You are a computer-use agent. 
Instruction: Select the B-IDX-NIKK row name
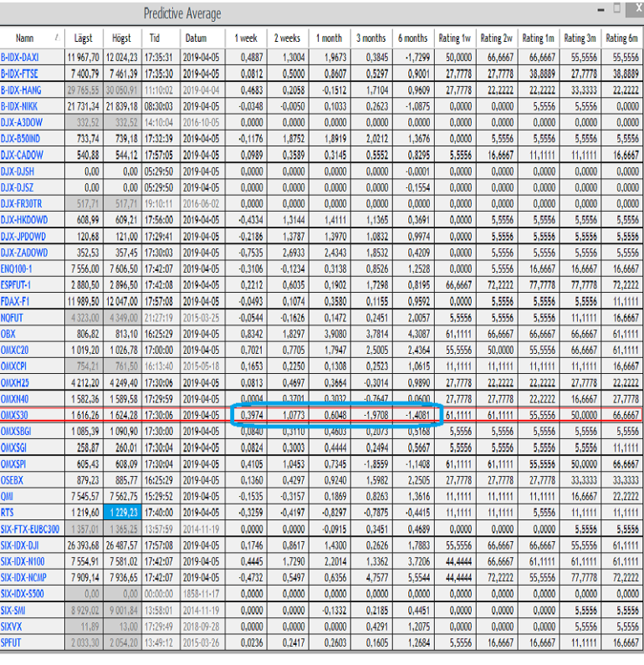click(19, 106)
